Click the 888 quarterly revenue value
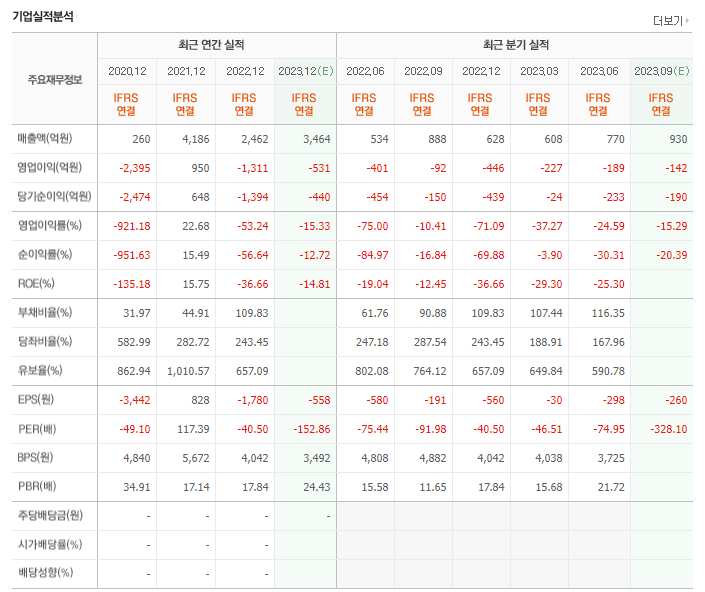 click(x=437, y=139)
